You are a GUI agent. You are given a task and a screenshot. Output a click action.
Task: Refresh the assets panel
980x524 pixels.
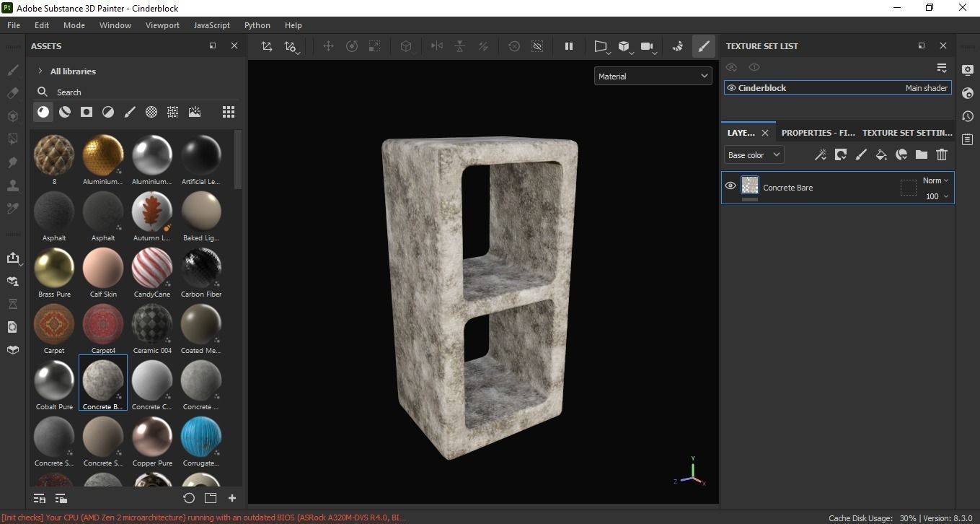(x=189, y=498)
